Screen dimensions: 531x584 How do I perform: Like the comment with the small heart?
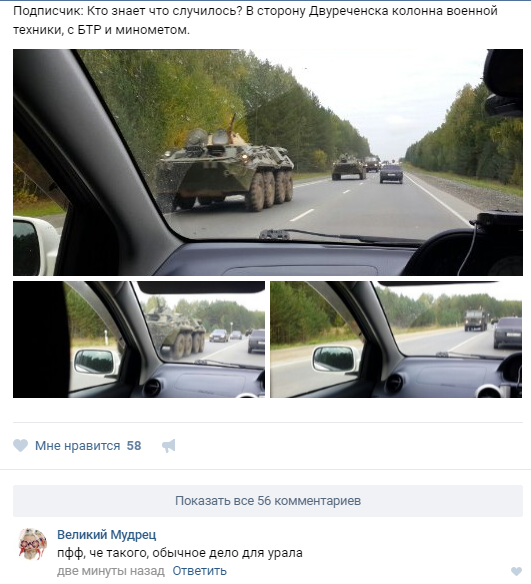coord(516,571)
